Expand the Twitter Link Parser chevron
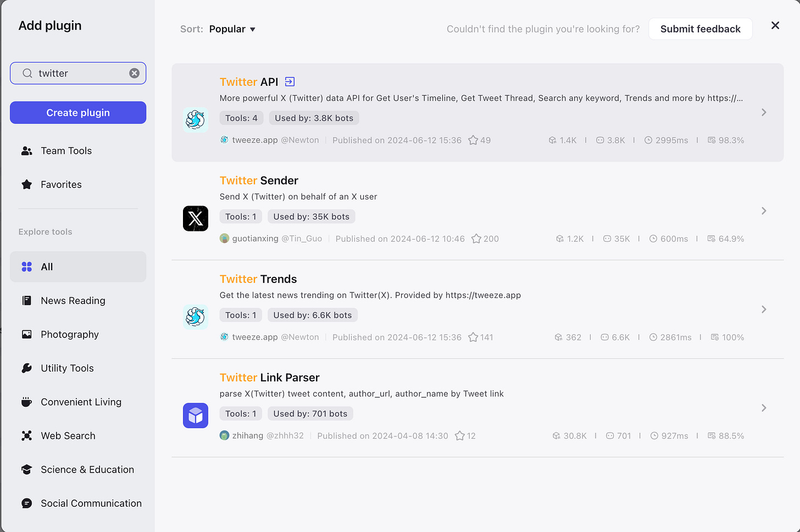This screenshot has height=532, width=800. click(x=764, y=408)
